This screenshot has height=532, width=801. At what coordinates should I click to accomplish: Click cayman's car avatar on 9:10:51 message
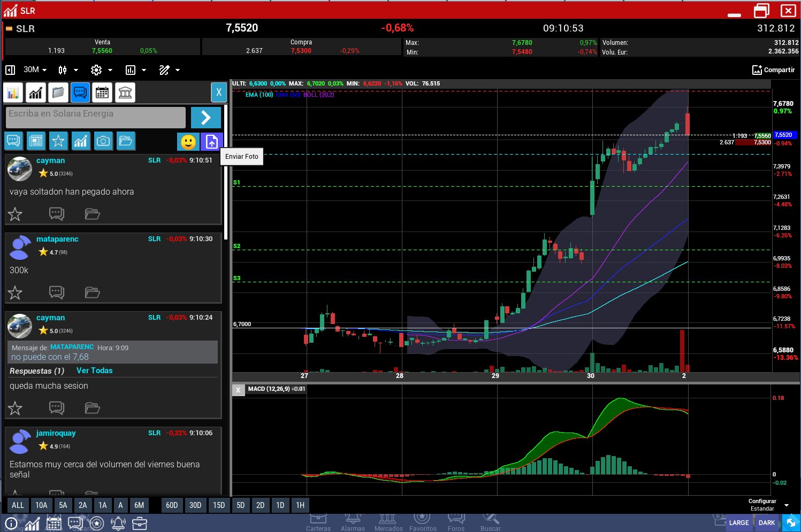click(x=20, y=169)
